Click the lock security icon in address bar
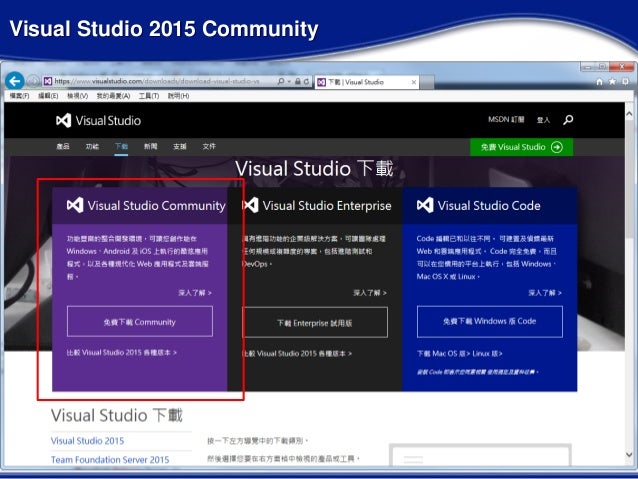 click(298, 81)
